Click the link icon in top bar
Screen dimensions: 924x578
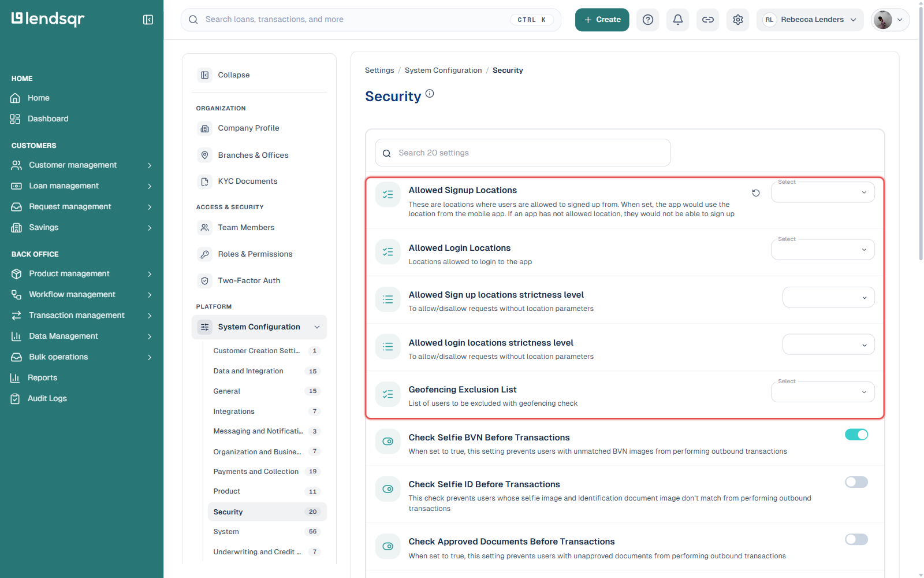coord(708,20)
